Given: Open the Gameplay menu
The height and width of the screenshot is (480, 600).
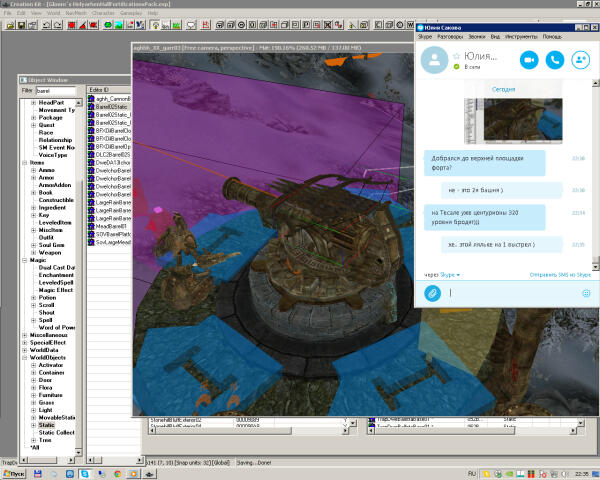Looking at the screenshot, I should pos(131,13).
